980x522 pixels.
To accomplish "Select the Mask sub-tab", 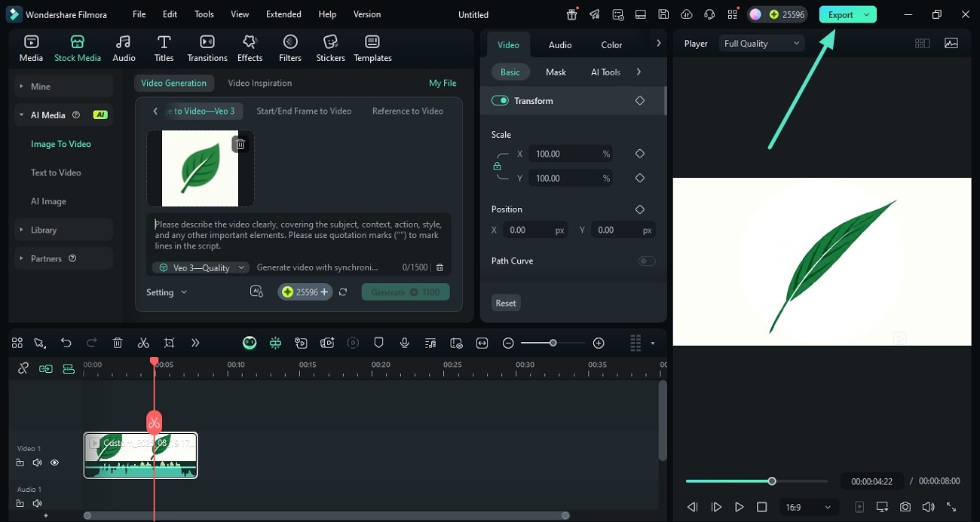I will pyautogui.click(x=556, y=72).
